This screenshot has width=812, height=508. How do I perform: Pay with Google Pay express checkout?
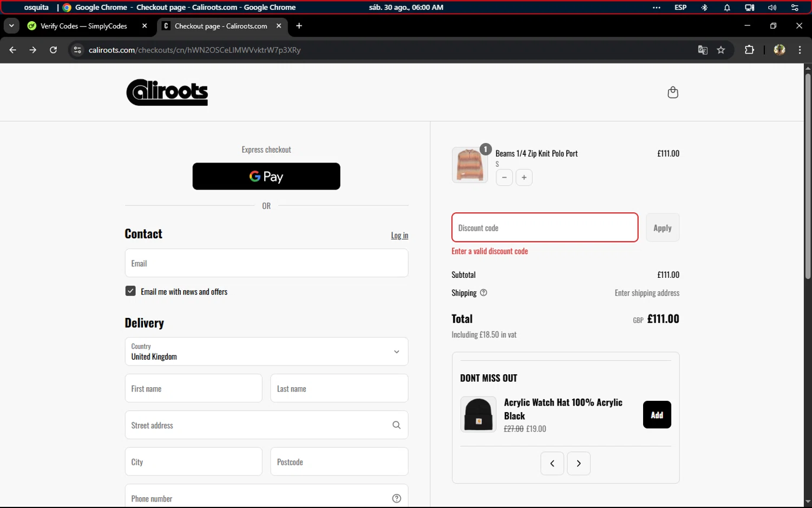point(266,177)
